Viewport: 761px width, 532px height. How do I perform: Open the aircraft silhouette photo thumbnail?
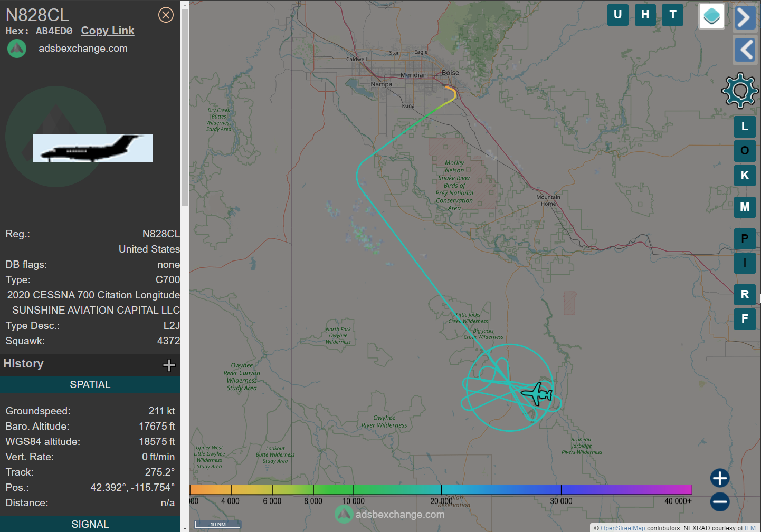pos(93,148)
